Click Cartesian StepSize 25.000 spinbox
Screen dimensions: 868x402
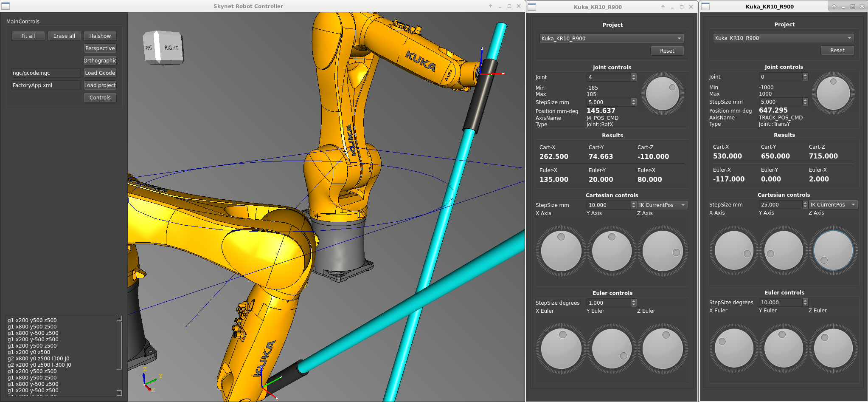tap(783, 205)
